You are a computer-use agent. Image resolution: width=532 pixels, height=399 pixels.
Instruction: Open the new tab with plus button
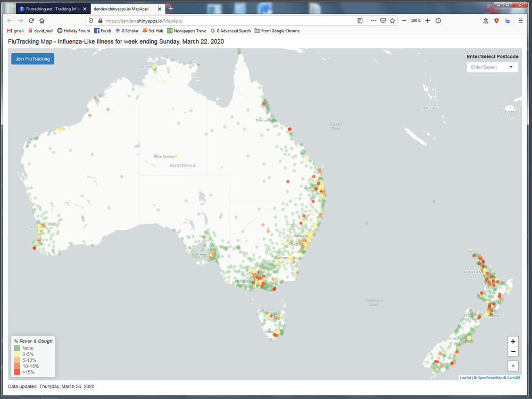pyautogui.click(x=171, y=9)
